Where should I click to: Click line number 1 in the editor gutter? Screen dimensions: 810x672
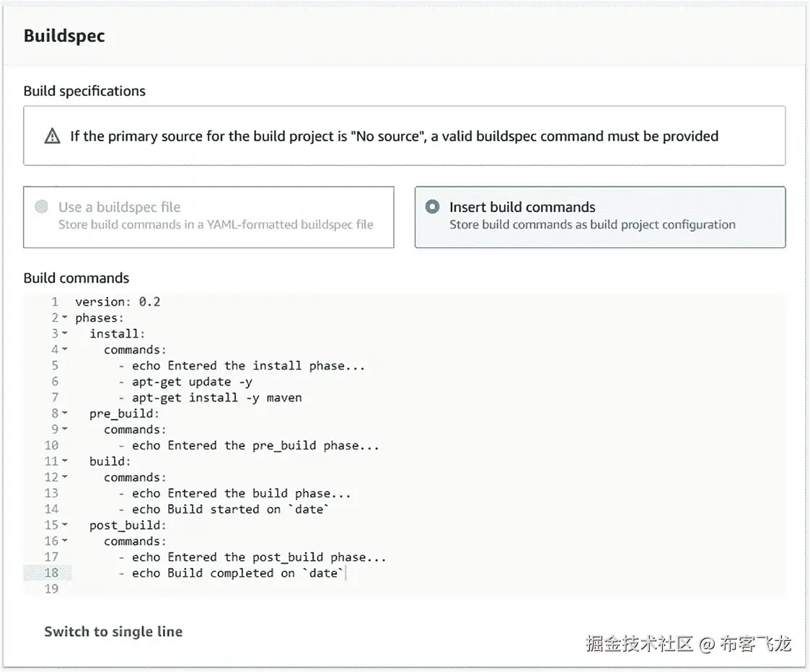55,302
